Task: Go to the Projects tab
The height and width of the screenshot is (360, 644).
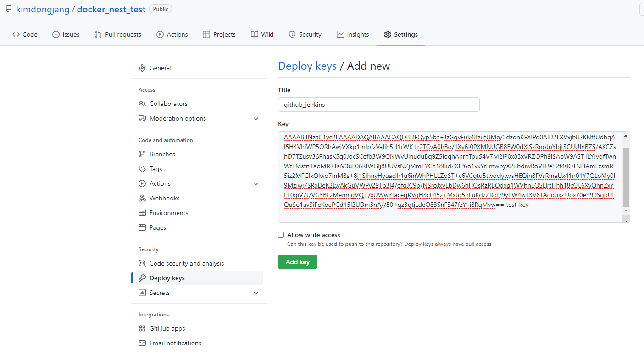Action: pyautogui.click(x=219, y=34)
